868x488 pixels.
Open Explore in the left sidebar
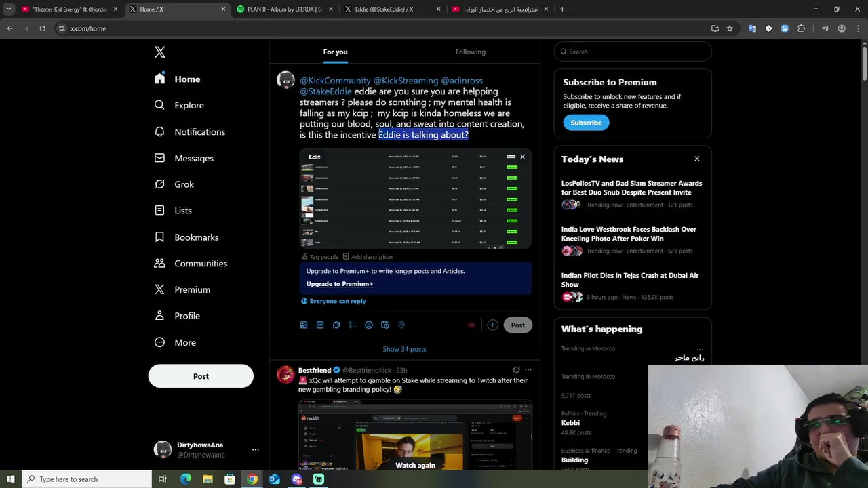coord(179,105)
